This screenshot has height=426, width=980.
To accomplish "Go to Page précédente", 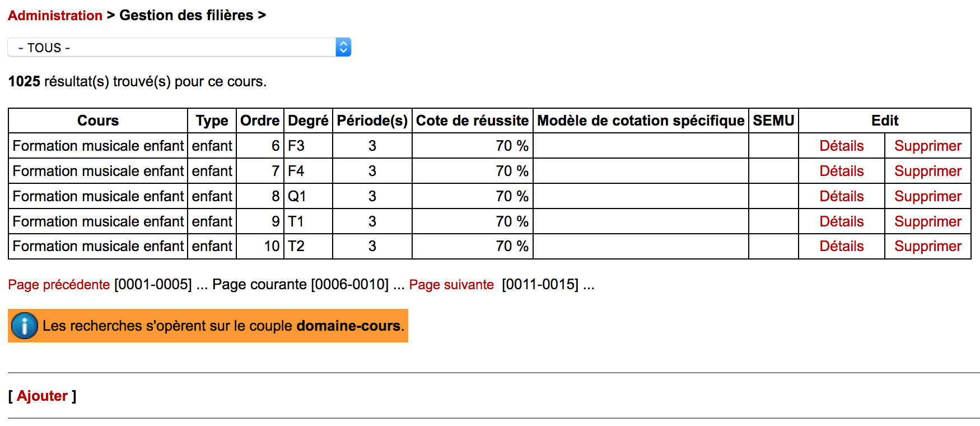I will 59,285.
